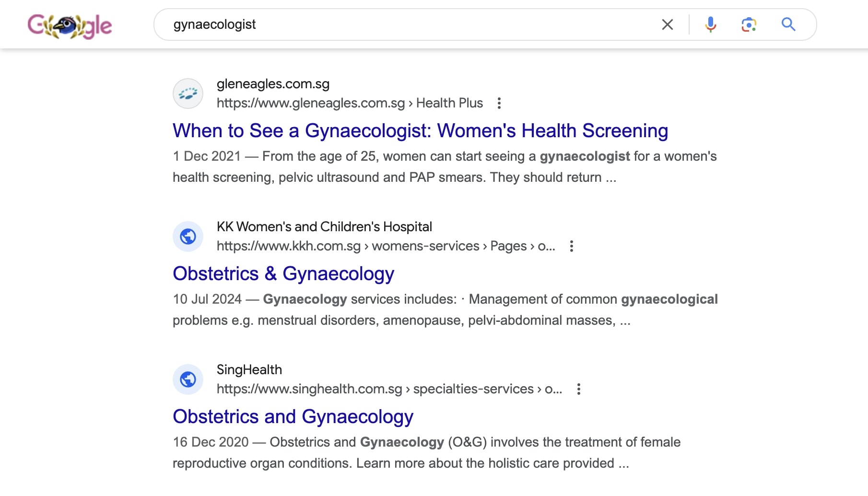Open more options for Gleneagles result
Viewport: 868px width, 496px height.
[x=499, y=103]
